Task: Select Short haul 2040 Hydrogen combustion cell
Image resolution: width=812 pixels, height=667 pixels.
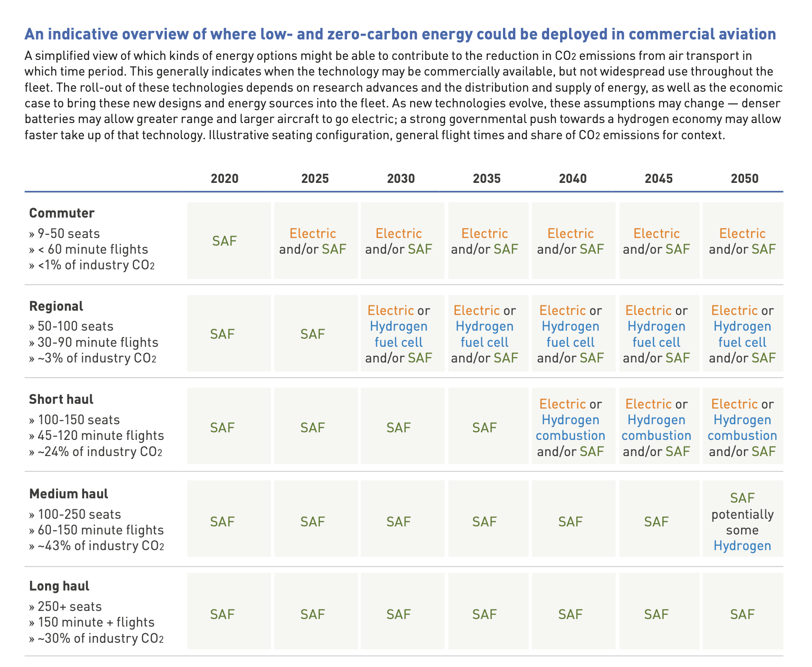Action: (x=570, y=427)
